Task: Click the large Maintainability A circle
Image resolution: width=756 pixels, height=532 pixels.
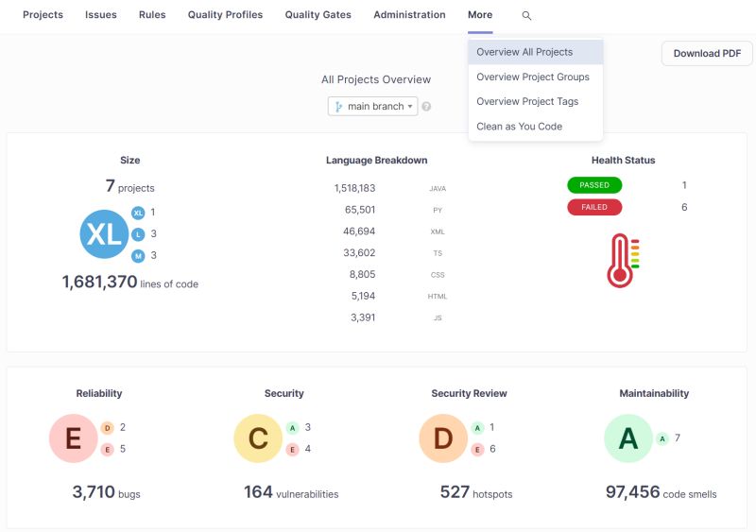Action: pos(628,438)
